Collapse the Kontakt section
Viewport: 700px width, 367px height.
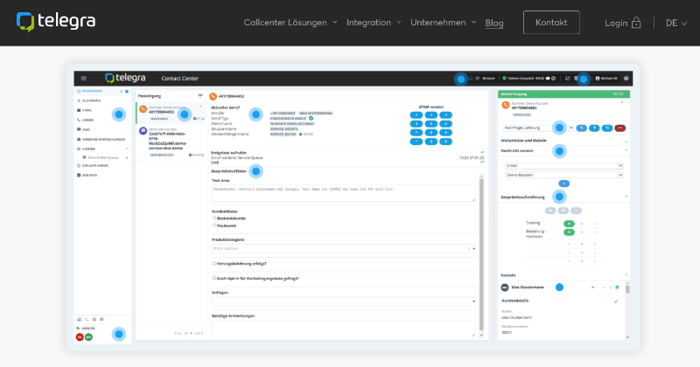(626, 275)
